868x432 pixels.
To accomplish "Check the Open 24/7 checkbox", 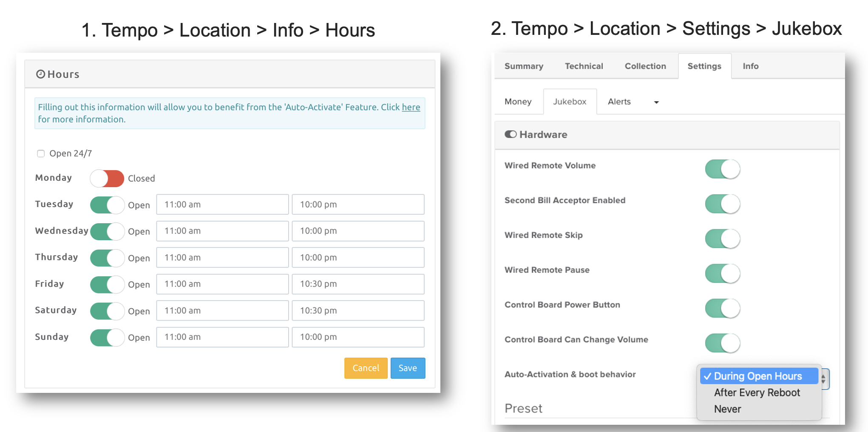I will (x=41, y=153).
